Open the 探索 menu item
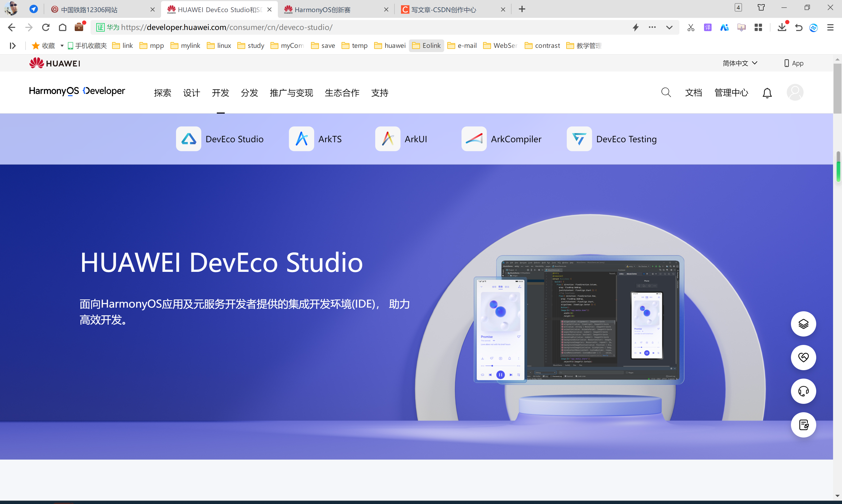Screen dimensions: 842x504 tap(163, 92)
